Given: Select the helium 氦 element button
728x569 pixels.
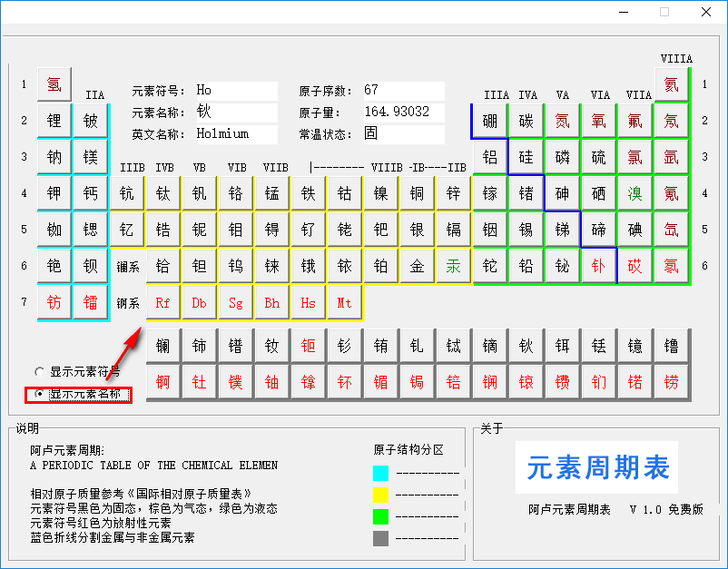Looking at the screenshot, I should click(671, 84).
